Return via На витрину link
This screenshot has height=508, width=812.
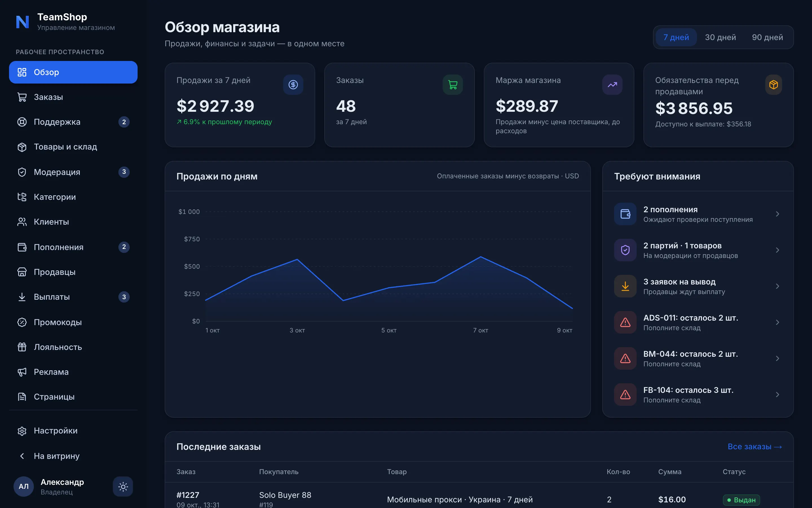pos(73,456)
